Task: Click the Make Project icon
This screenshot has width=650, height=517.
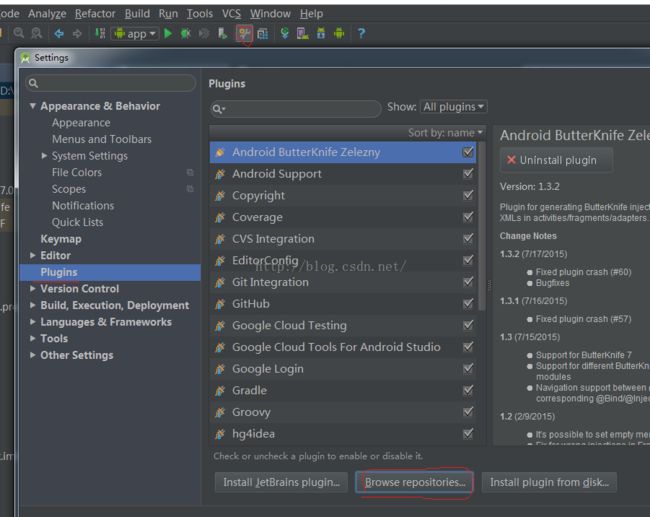Action: (x=100, y=33)
